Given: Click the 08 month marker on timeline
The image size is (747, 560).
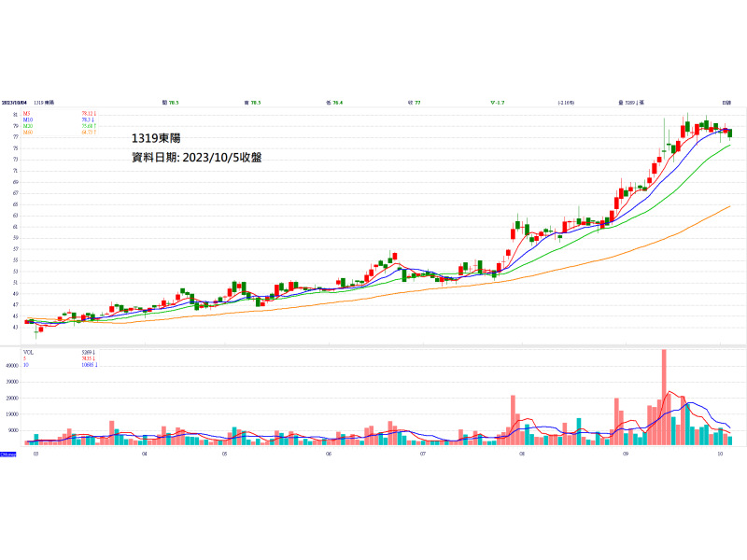Looking at the screenshot, I should tap(523, 455).
